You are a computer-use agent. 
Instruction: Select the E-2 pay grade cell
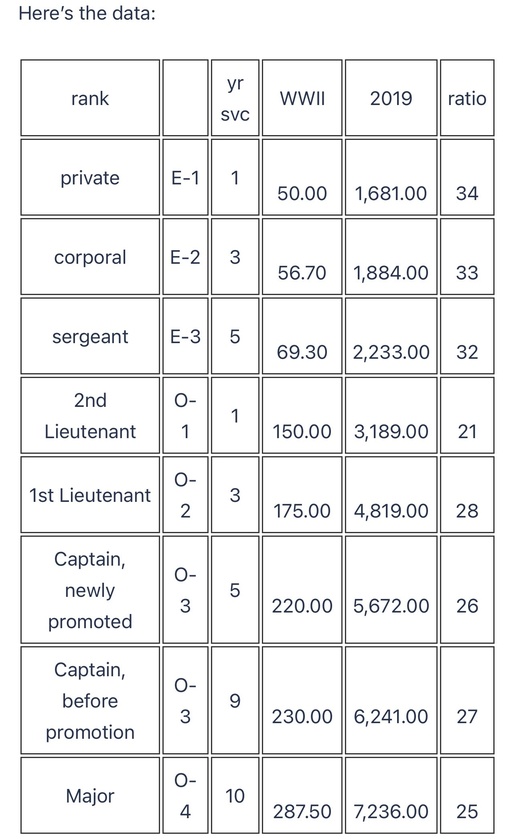[x=185, y=257]
